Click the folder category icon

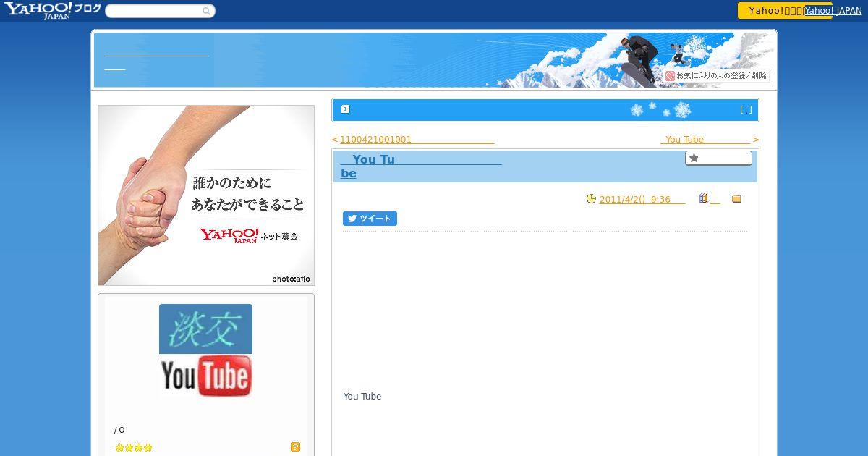[736, 198]
